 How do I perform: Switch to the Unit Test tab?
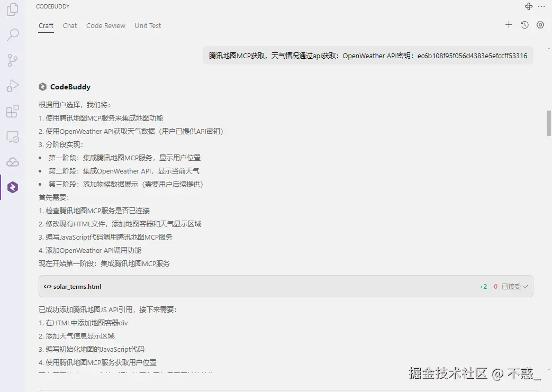pyautogui.click(x=148, y=26)
